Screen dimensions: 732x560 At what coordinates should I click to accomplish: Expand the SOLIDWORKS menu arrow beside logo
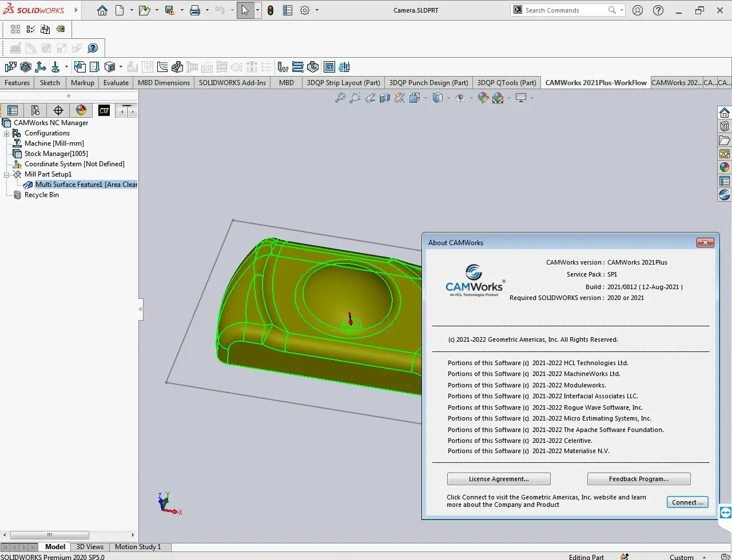[x=75, y=10]
